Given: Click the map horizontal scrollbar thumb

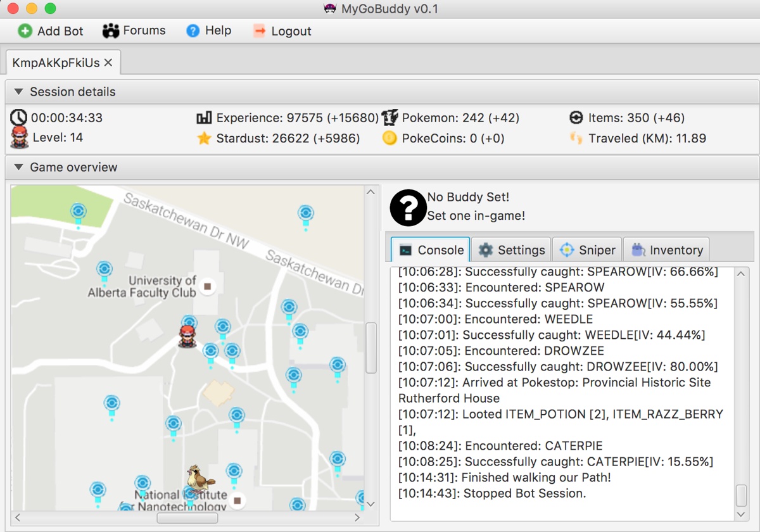Looking at the screenshot, I should [x=187, y=518].
